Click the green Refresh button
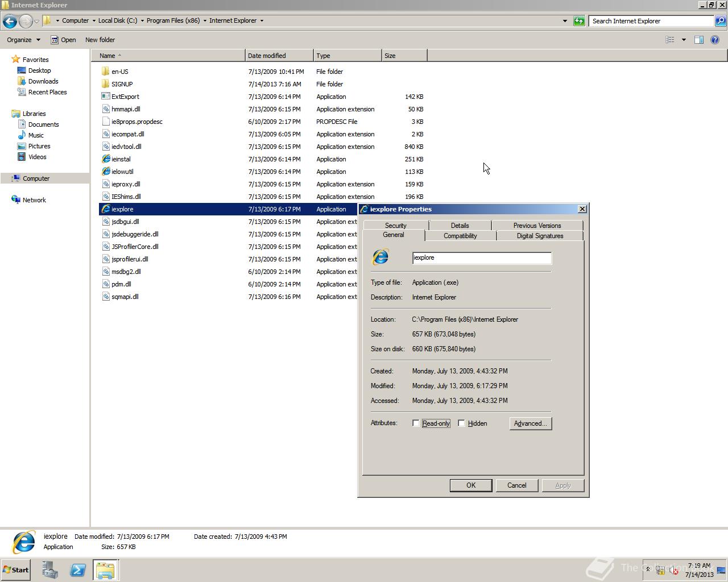Screen dimensions: 728x582 pyautogui.click(x=579, y=21)
